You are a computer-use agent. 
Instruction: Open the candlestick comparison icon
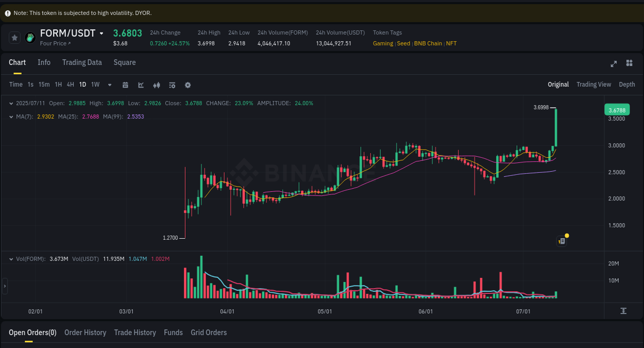coord(156,85)
